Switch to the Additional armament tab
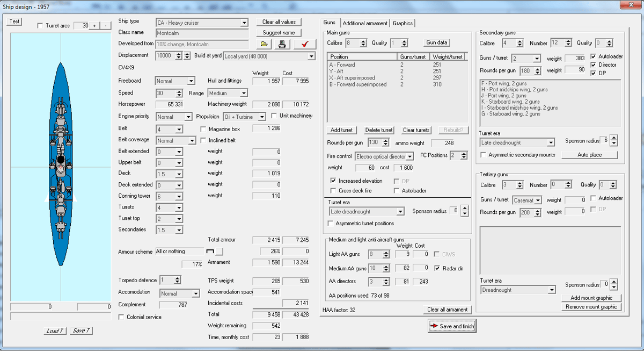Image resolution: width=644 pixels, height=352 pixels. [x=364, y=23]
